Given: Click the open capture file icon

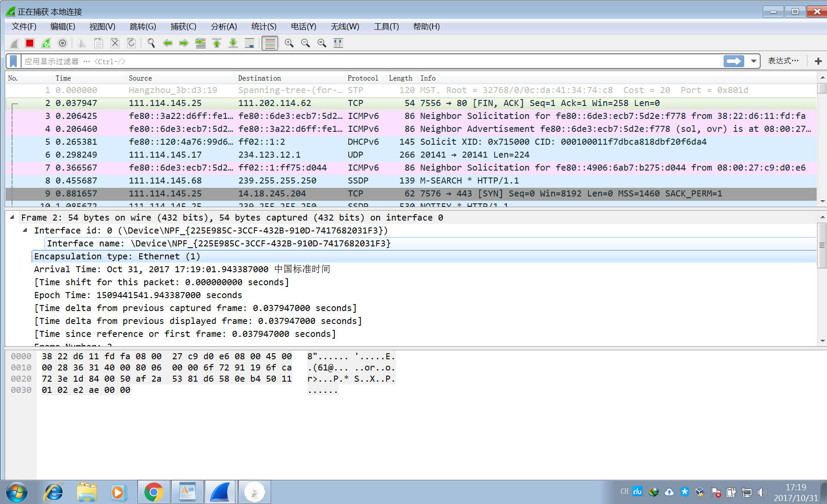Looking at the screenshot, I should 82,43.
